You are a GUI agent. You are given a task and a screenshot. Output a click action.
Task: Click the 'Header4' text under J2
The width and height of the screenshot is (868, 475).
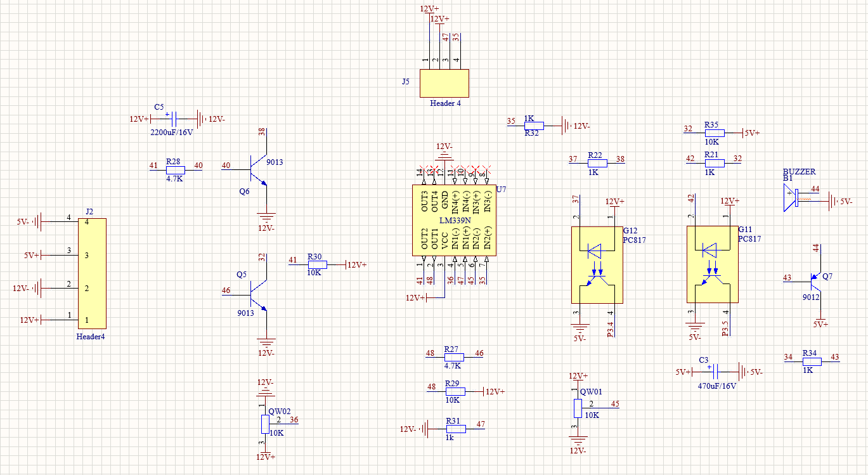pos(90,337)
